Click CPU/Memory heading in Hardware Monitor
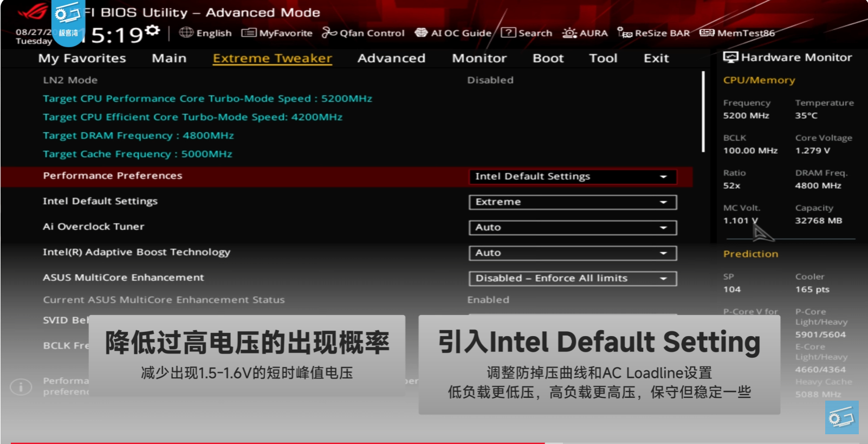 pyautogui.click(x=759, y=80)
